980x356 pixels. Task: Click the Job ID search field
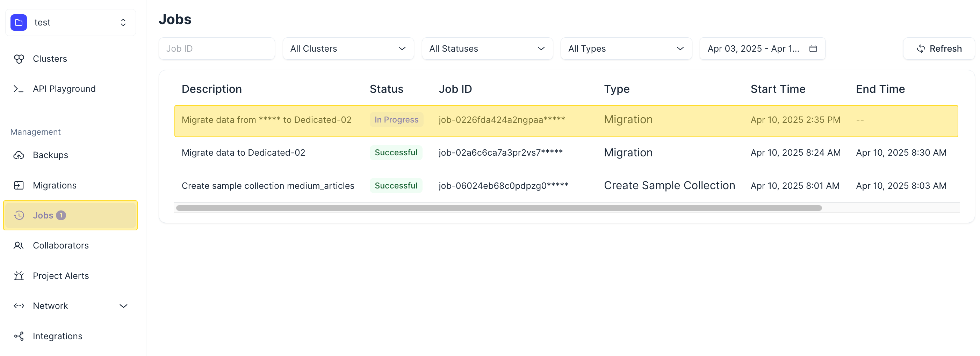[x=216, y=49]
